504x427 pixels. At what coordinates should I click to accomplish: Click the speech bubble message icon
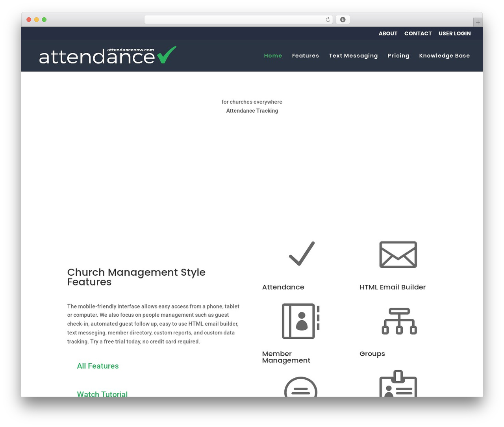(301, 387)
